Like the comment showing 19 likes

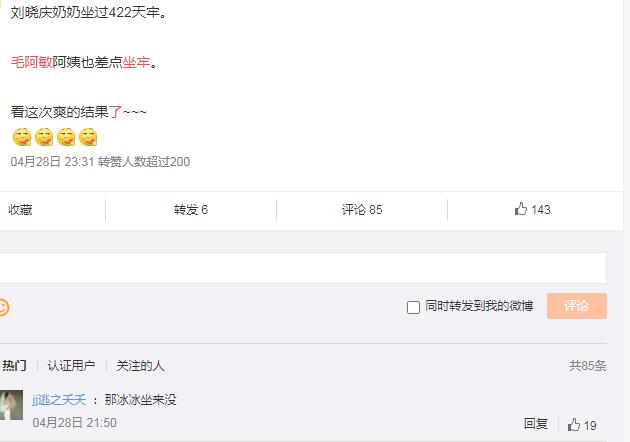574,425
